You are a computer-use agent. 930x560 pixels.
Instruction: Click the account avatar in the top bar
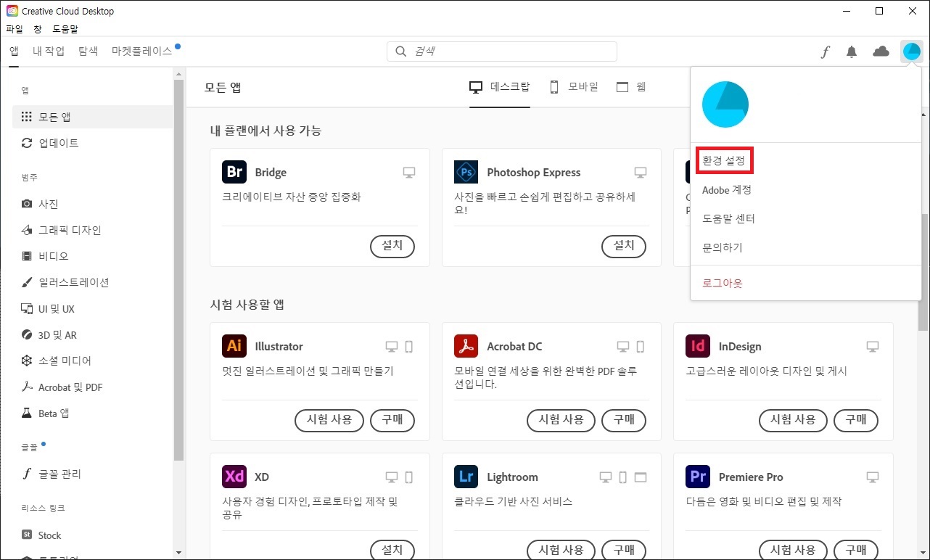coord(911,52)
